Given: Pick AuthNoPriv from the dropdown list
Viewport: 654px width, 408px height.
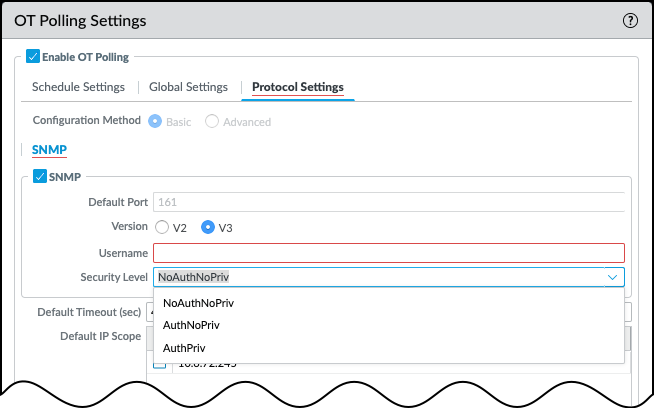Looking at the screenshot, I should (190, 325).
